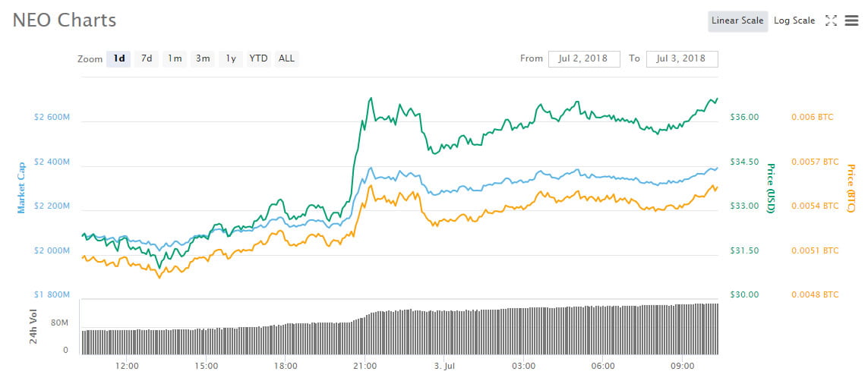Edit the From date field
This screenshot has height=384, width=868.
(584, 58)
